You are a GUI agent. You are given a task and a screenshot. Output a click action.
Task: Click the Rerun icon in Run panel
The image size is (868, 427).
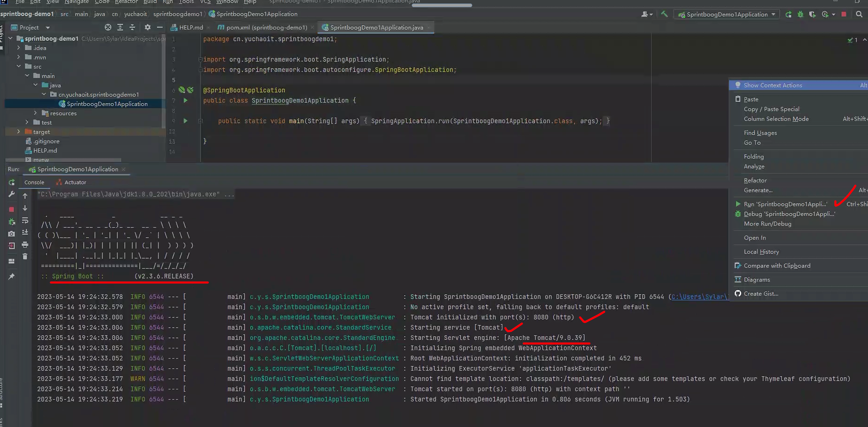pyautogui.click(x=12, y=182)
